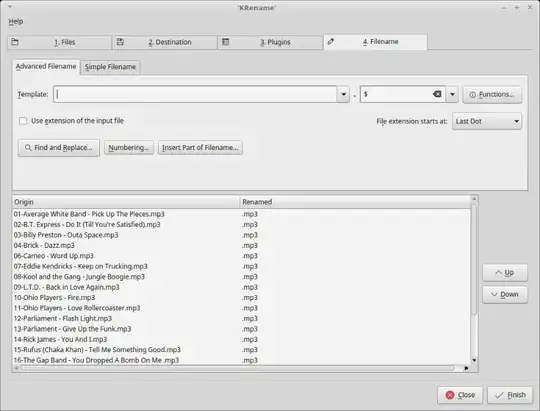The height and width of the screenshot is (411, 540).
Task: Open the Numbering dialog
Action: 129,148
